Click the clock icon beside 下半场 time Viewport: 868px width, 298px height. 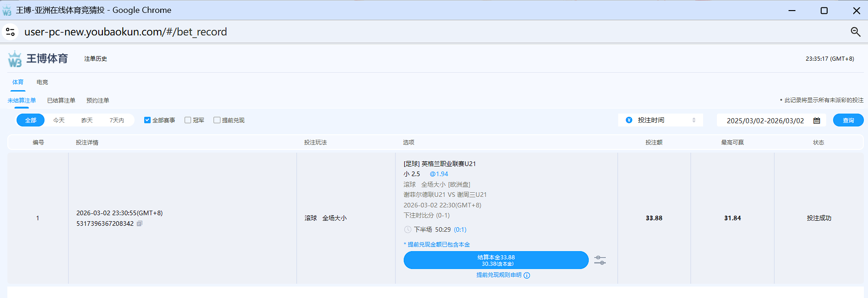[408, 229]
